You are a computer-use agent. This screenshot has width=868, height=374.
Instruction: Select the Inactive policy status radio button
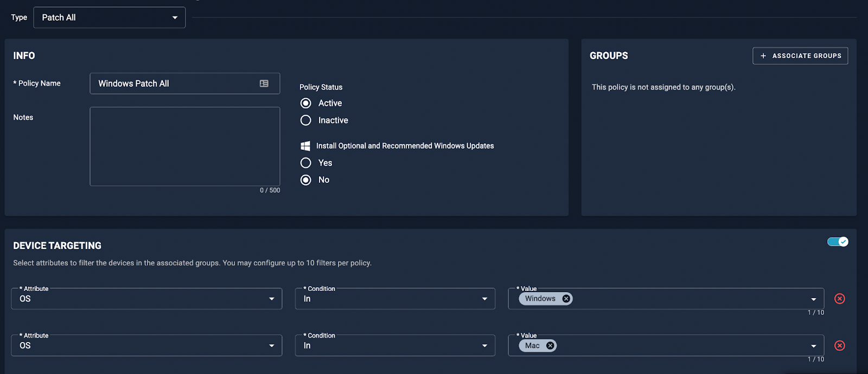(306, 121)
